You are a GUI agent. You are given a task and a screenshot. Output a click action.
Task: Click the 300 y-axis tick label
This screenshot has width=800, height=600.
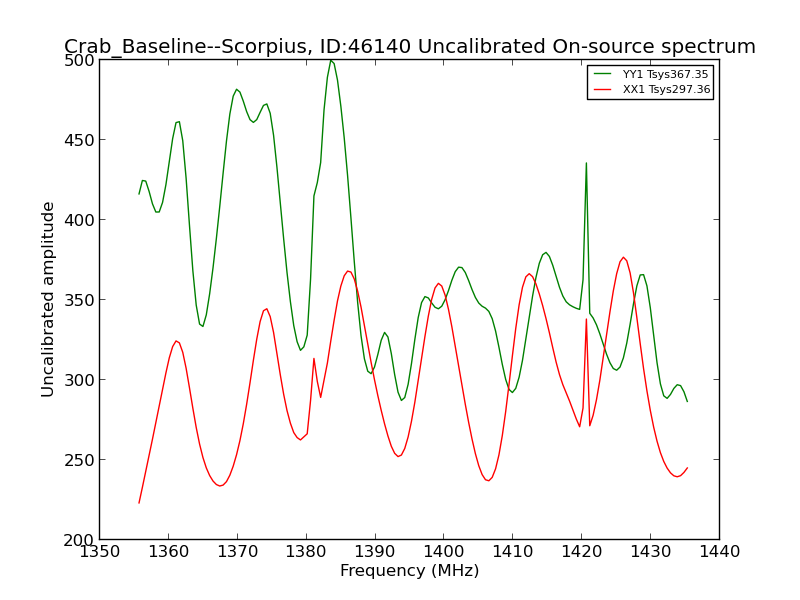point(79,380)
